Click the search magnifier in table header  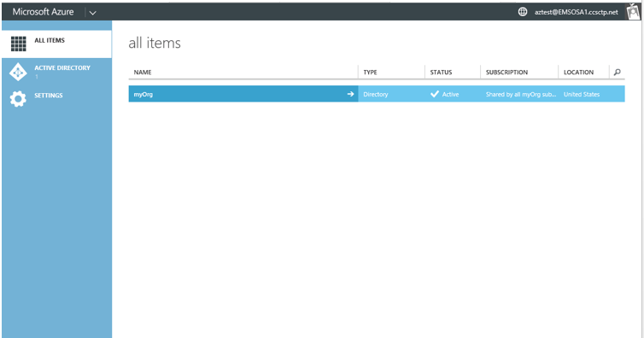click(617, 73)
